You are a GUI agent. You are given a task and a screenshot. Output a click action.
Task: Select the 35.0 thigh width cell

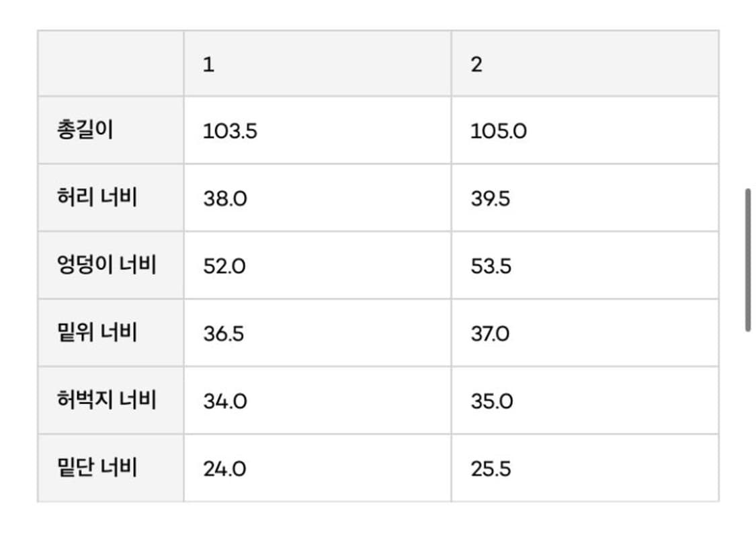pos(492,402)
